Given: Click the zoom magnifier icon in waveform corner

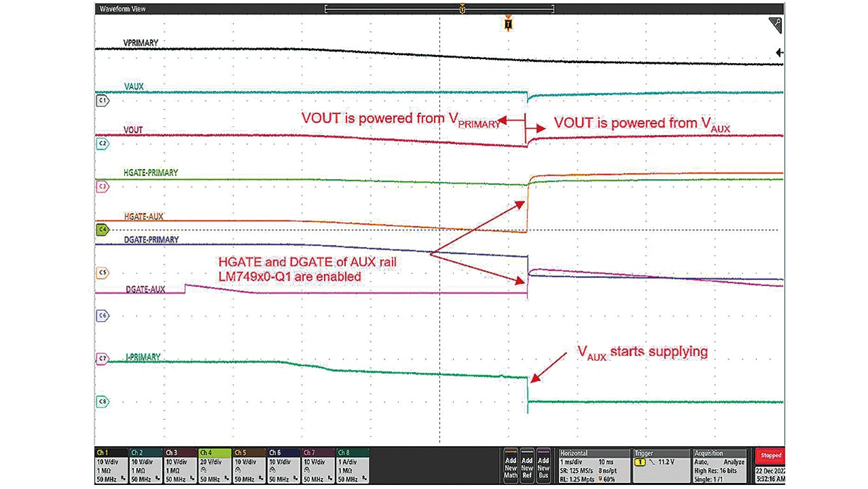Looking at the screenshot, I should click(775, 25).
